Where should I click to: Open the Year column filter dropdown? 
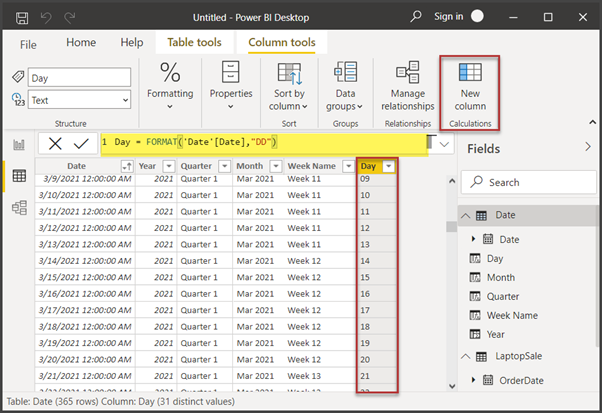pyautogui.click(x=169, y=166)
